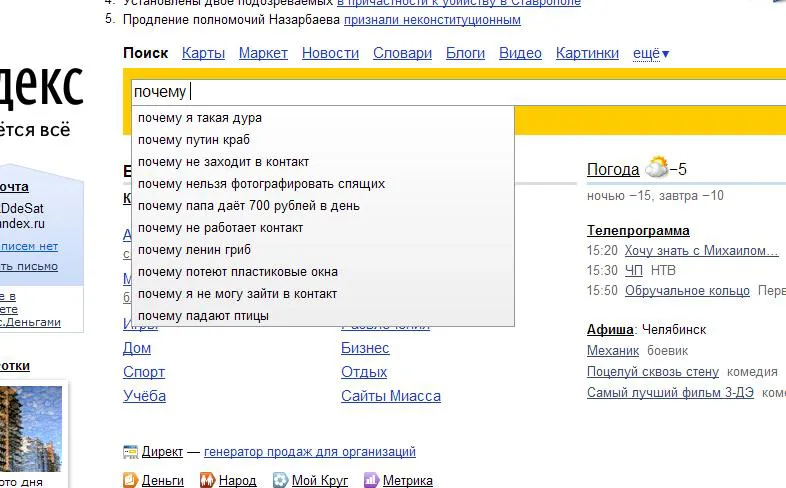Open the Метрика link

tap(408, 480)
